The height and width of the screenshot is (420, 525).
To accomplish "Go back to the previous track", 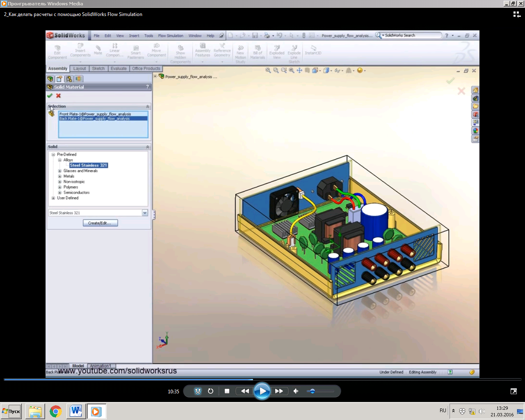I will [x=245, y=391].
